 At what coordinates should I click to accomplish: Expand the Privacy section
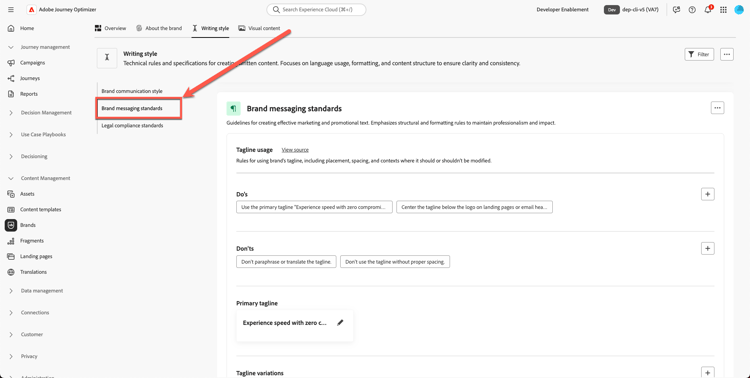[11, 356]
